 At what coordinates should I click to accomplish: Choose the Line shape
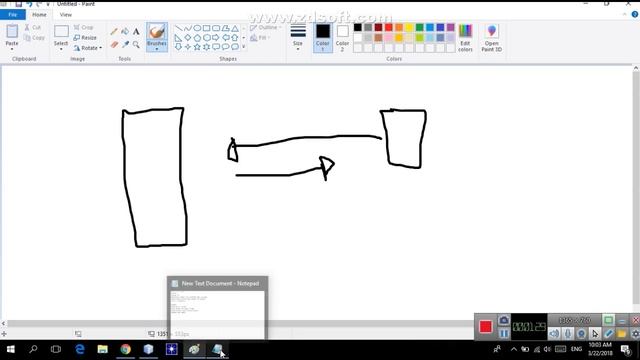point(178,28)
